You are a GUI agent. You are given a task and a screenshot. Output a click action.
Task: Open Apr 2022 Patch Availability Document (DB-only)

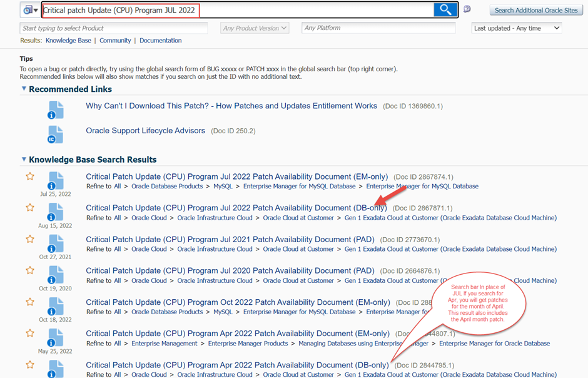coord(237,365)
